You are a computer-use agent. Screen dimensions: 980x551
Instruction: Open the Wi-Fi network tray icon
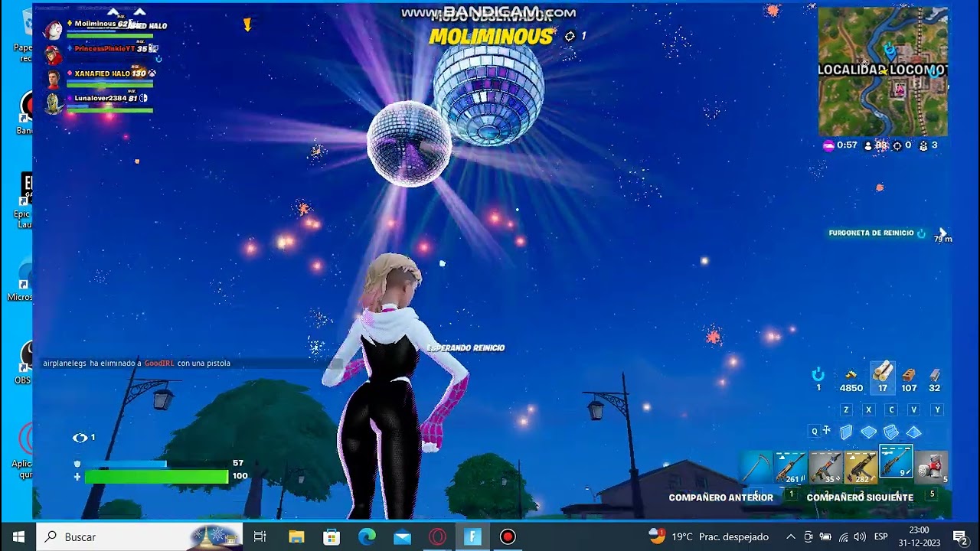pyautogui.click(x=843, y=537)
